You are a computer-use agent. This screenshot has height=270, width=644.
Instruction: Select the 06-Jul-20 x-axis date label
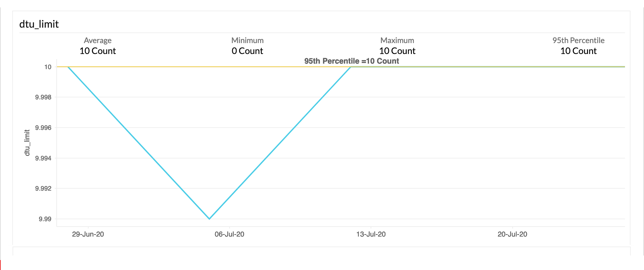229,234
